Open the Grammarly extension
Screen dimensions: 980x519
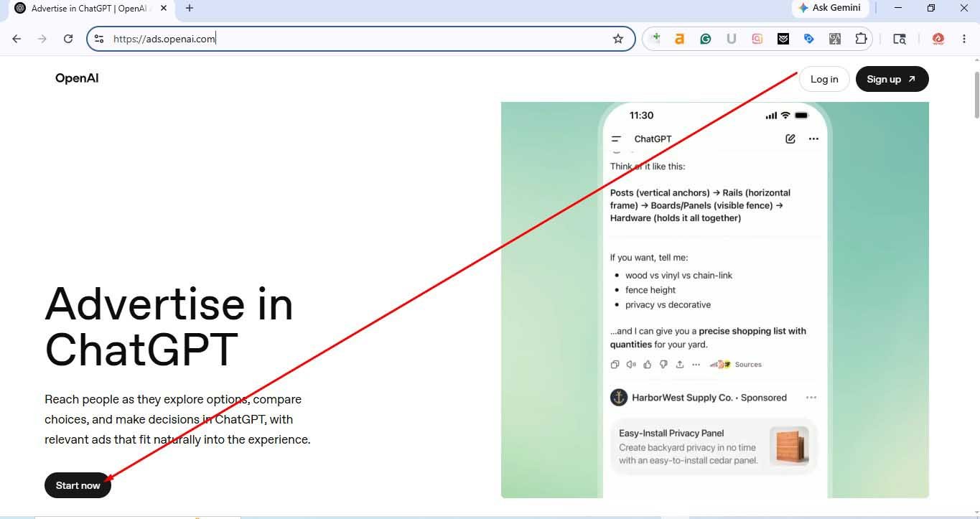click(706, 39)
